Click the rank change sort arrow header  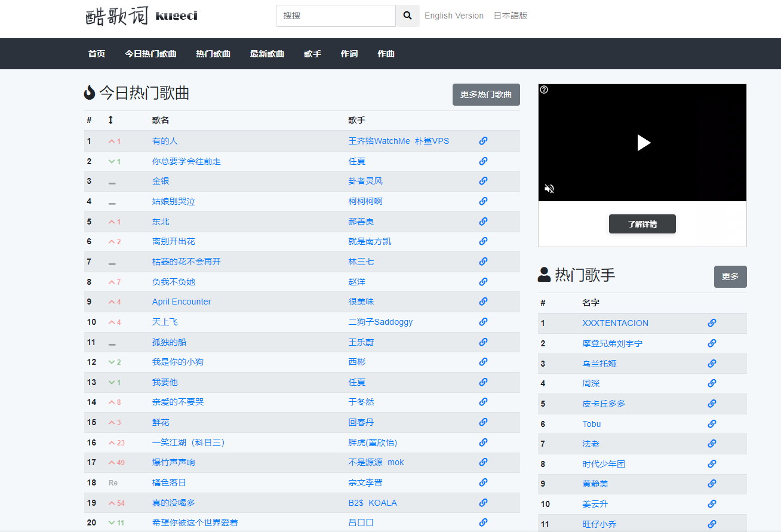point(110,120)
